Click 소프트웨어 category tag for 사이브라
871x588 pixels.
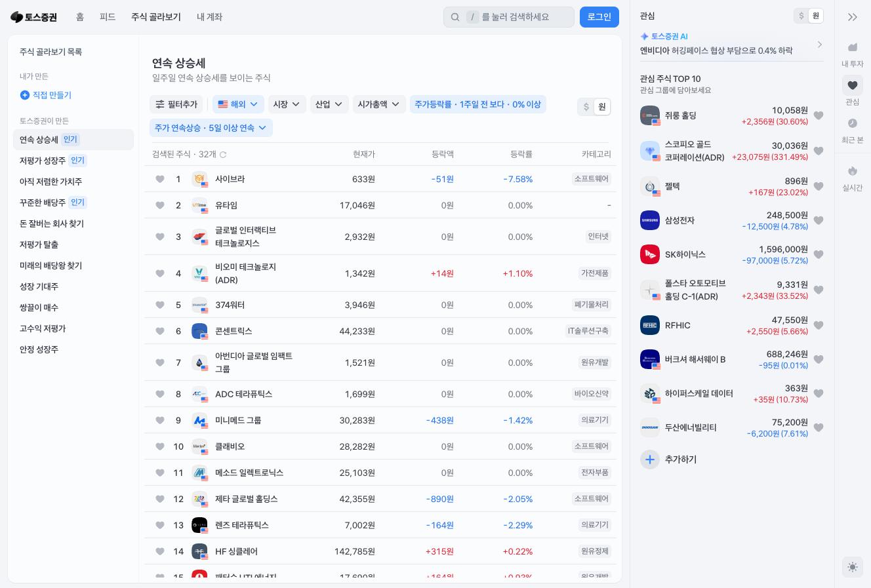click(592, 179)
